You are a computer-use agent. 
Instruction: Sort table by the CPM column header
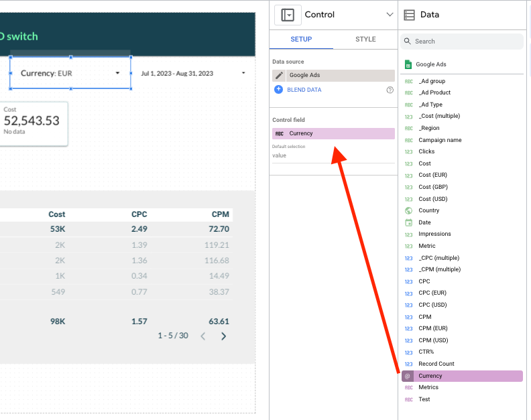[x=220, y=214]
